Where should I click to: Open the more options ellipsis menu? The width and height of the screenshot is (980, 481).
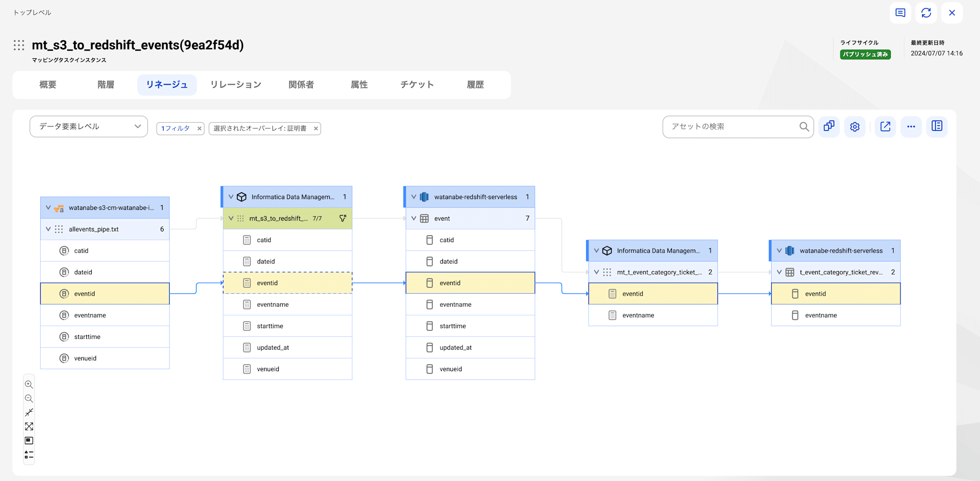(911, 127)
